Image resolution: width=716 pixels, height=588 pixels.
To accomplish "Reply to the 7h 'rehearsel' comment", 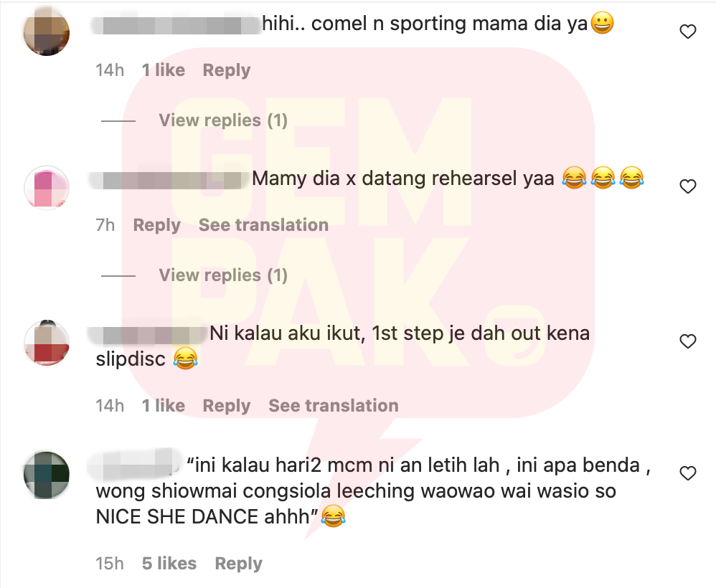I will pyautogui.click(x=156, y=225).
